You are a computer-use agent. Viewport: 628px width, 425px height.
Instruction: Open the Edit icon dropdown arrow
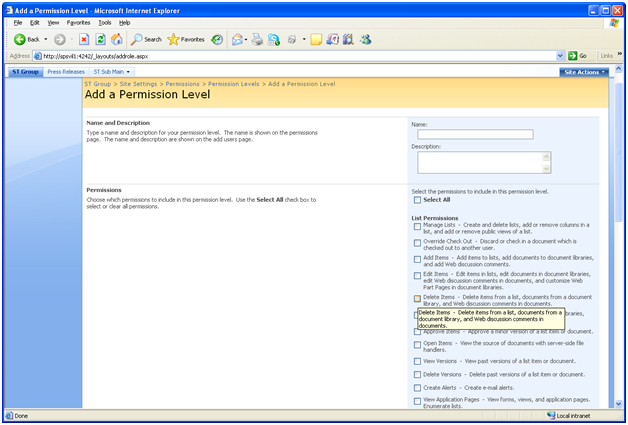304,39
